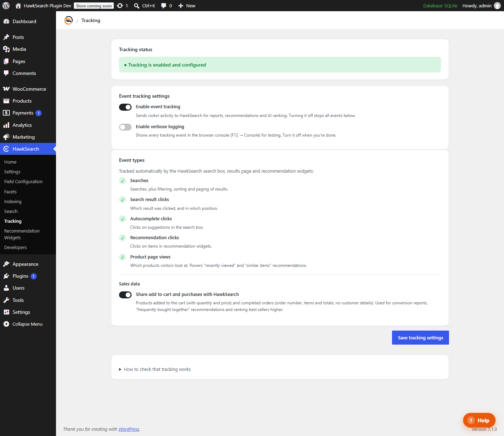504x436 pixels.
Task: Click the admin user avatar icon
Action: (497, 6)
